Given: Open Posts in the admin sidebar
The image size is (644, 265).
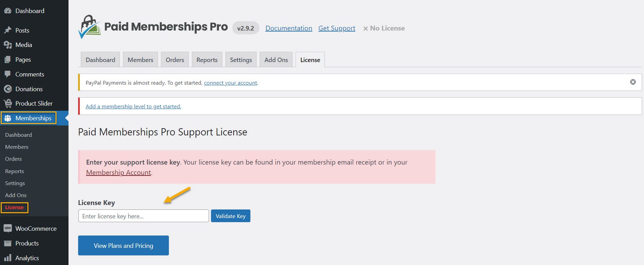Looking at the screenshot, I should (x=22, y=30).
